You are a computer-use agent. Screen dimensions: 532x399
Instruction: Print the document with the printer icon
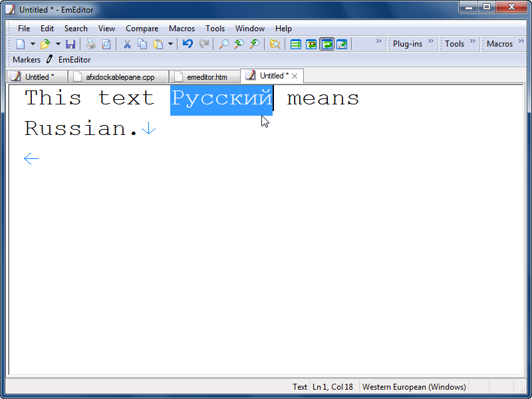(x=90, y=44)
